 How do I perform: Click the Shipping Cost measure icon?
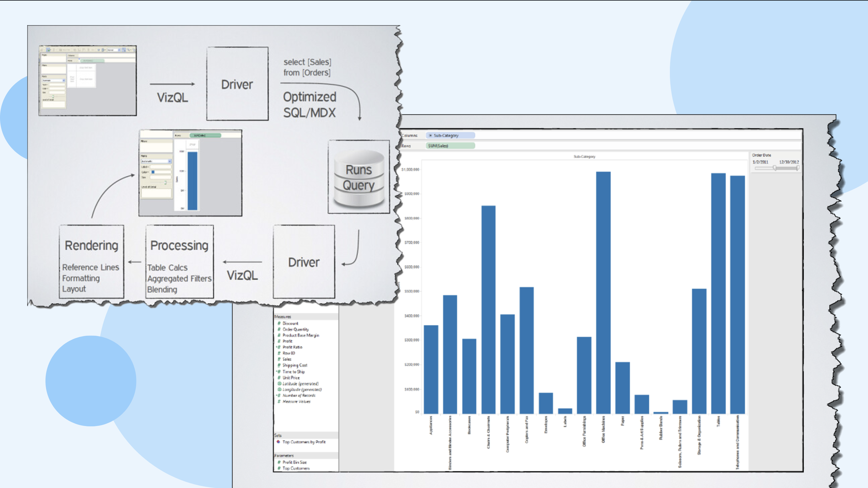pyautogui.click(x=279, y=365)
